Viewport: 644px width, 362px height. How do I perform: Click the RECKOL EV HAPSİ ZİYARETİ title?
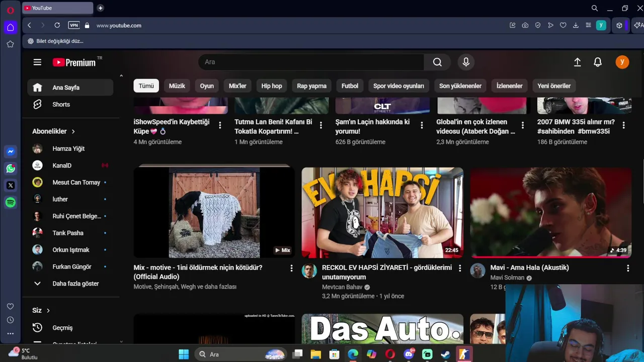[387, 272]
